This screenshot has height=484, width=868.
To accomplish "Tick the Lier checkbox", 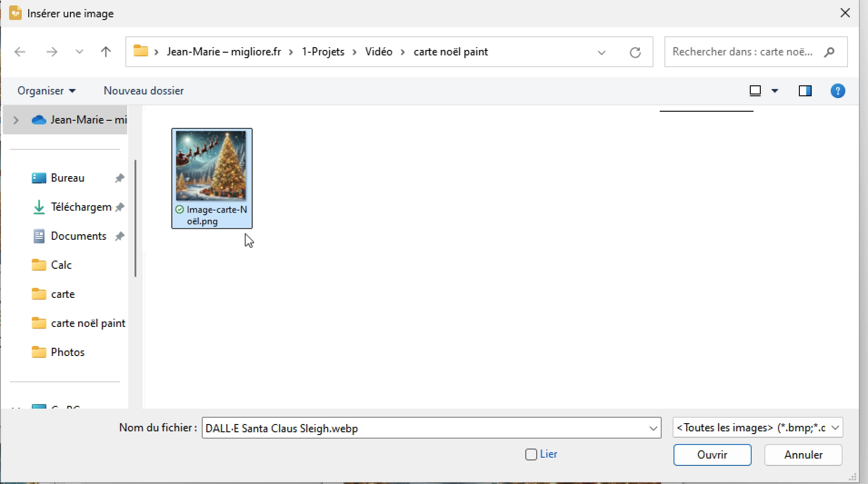I will click(531, 454).
